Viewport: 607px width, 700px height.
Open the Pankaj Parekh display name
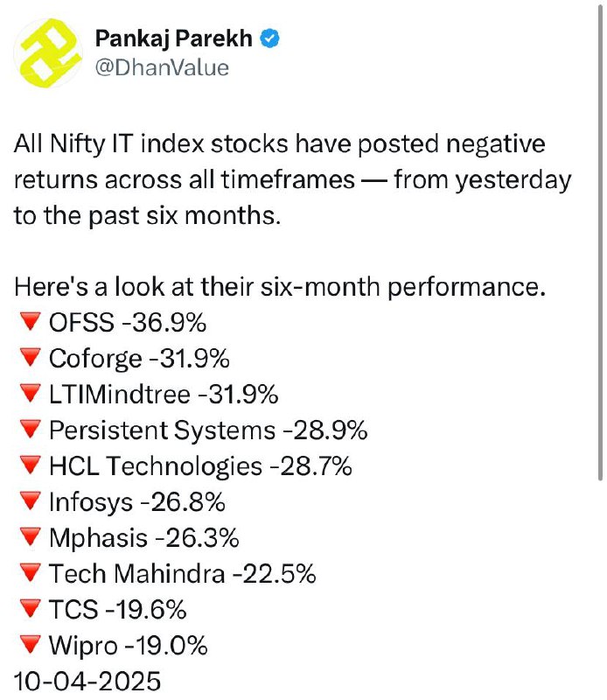click(x=174, y=38)
